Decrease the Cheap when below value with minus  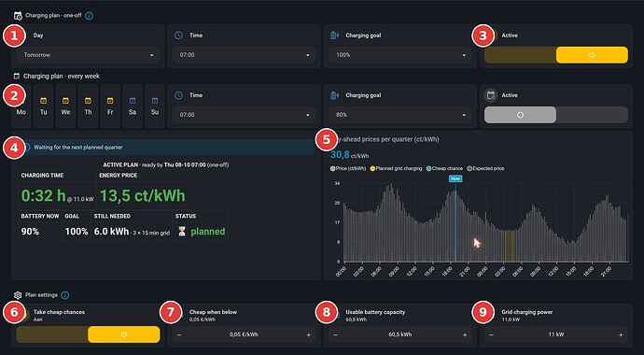179,334
